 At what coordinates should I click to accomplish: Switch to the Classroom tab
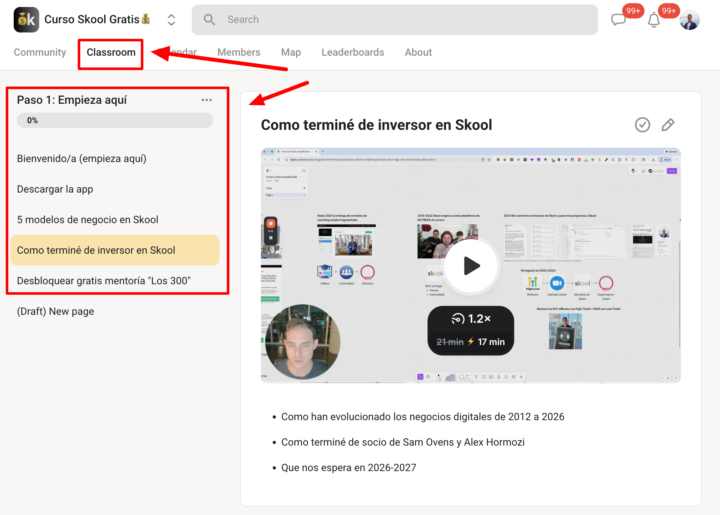[x=111, y=52]
